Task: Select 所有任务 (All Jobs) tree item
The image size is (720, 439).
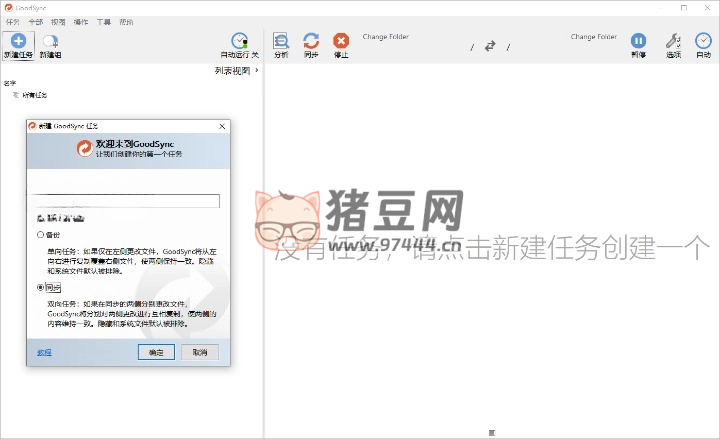Action: 34,95
